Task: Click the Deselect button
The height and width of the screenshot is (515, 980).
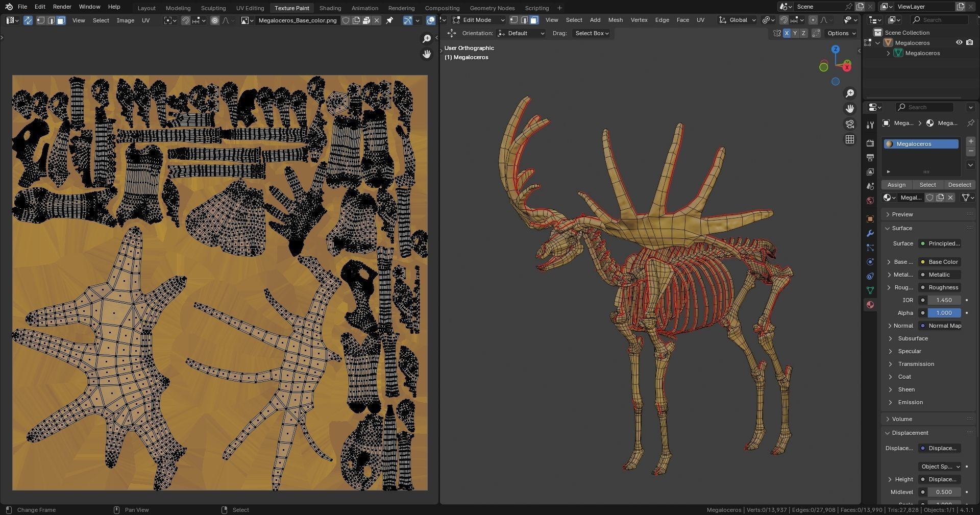Action: pyautogui.click(x=960, y=185)
